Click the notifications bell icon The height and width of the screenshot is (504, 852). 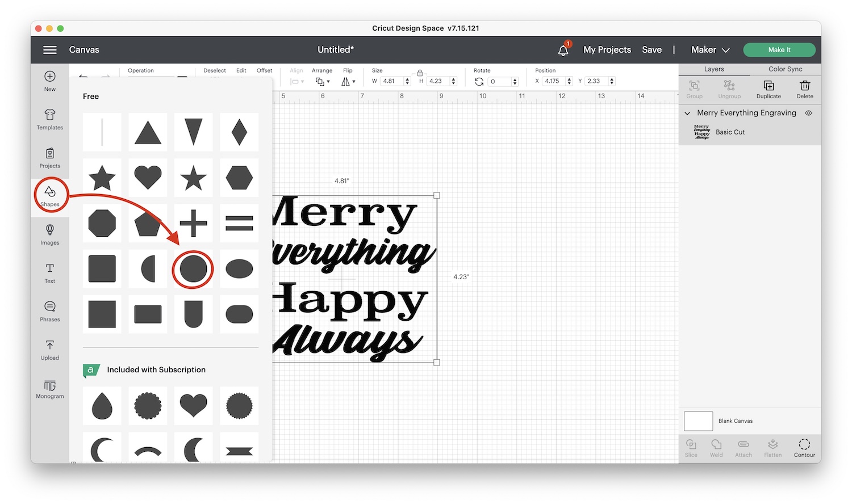[x=563, y=50]
